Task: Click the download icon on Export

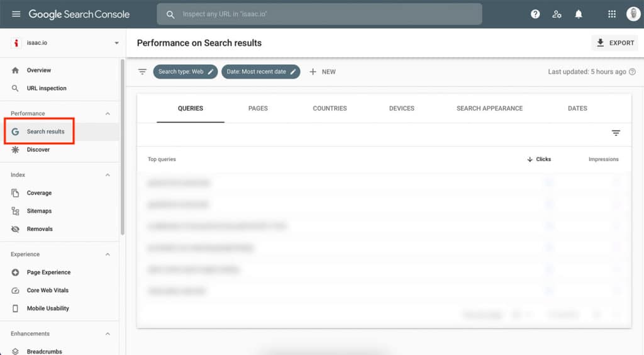Action: tap(600, 43)
